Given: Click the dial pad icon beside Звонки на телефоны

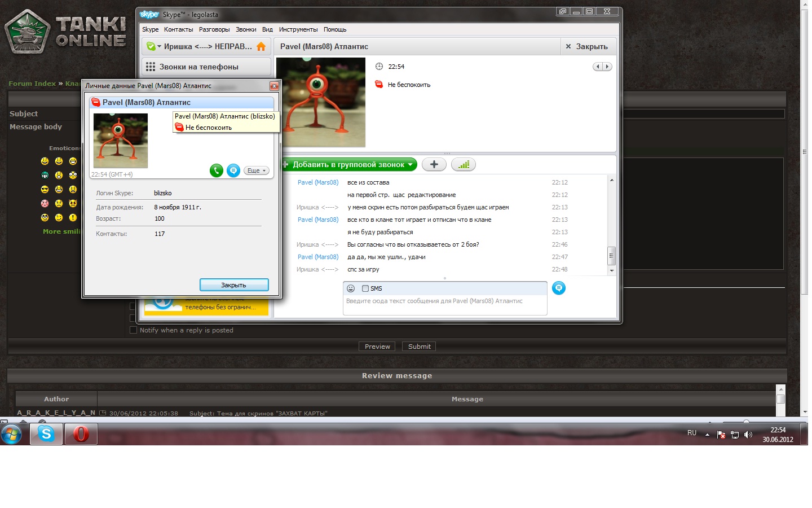Looking at the screenshot, I should 151,67.
